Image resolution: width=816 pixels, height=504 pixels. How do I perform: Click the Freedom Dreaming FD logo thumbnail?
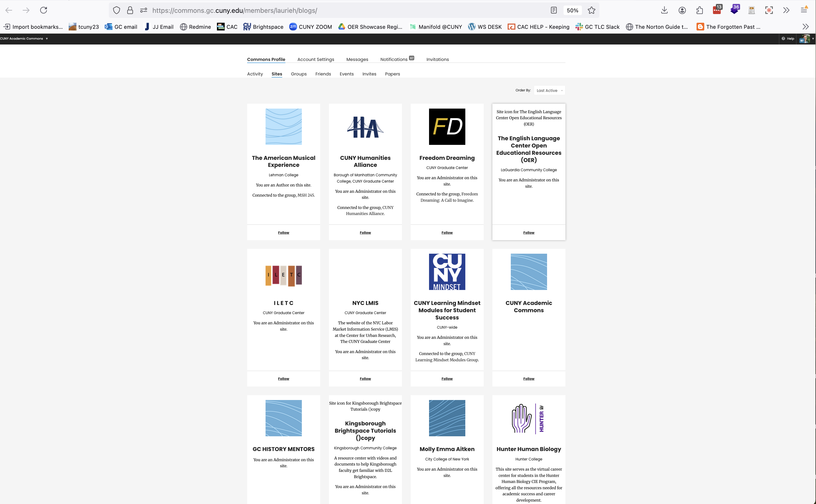447,127
